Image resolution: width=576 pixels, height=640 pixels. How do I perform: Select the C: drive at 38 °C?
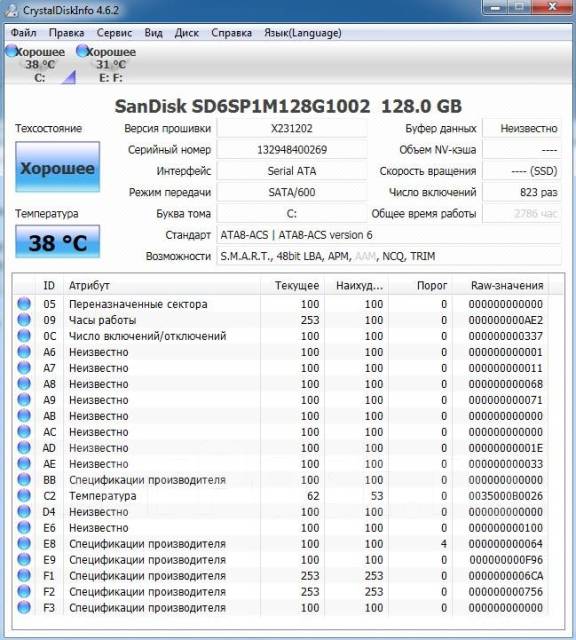40,64
